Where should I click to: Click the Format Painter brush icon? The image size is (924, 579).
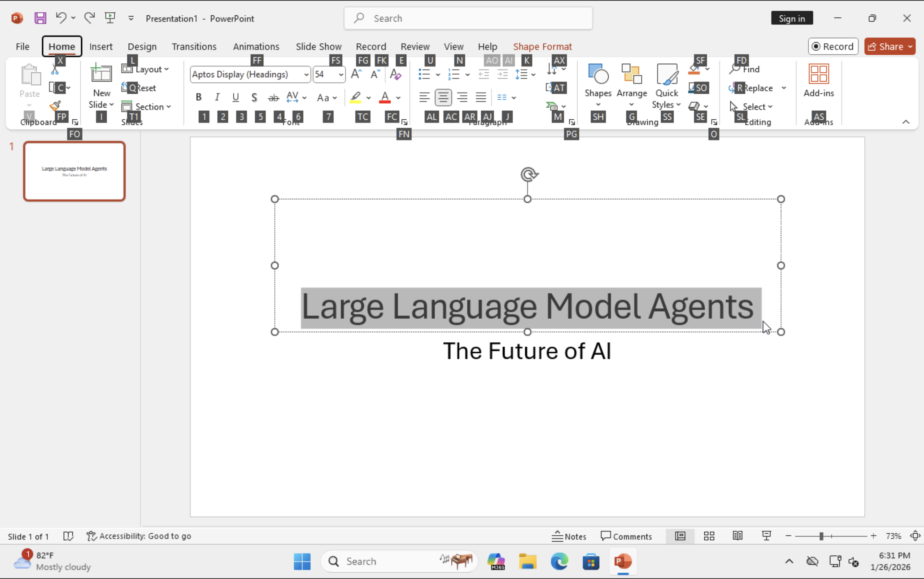(55, 106)
